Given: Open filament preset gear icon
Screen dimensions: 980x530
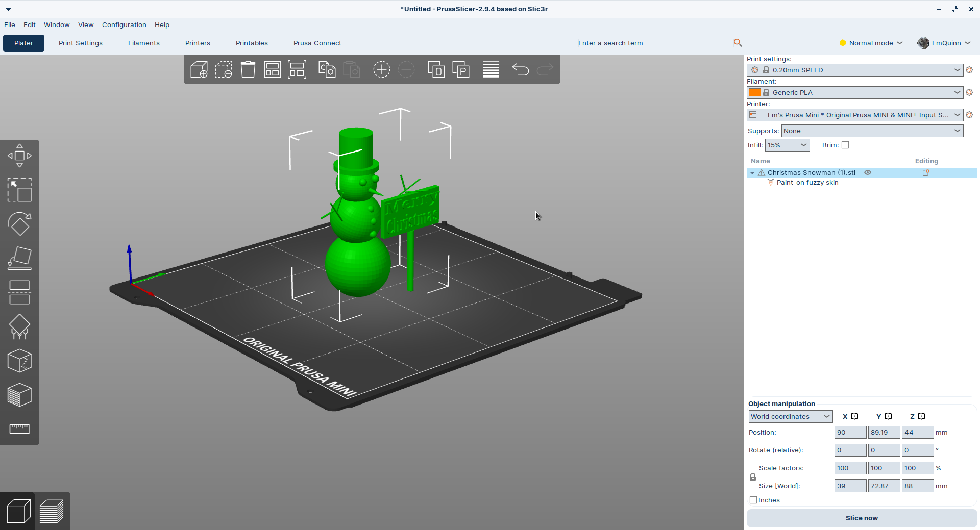Looking at the screenshot, I should tap(969, 92).
